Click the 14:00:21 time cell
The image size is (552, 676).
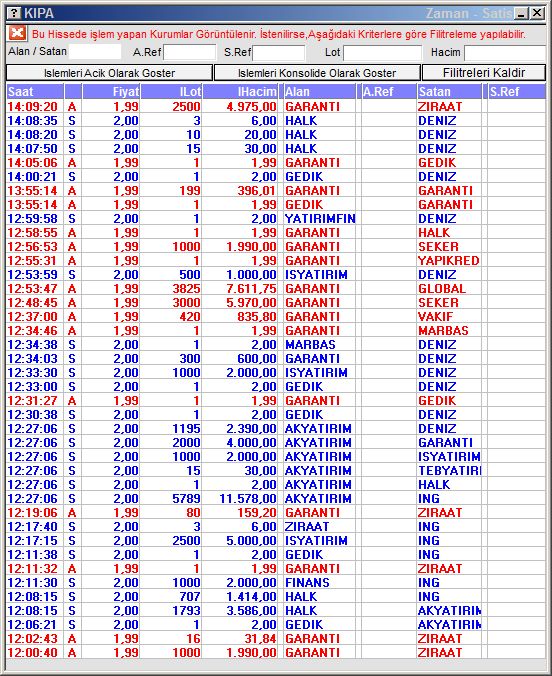33,177
